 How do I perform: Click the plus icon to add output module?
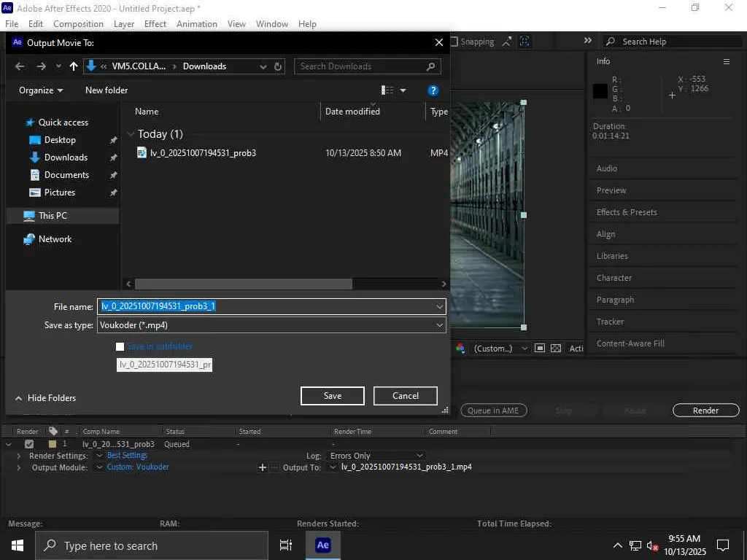(263, 467)
